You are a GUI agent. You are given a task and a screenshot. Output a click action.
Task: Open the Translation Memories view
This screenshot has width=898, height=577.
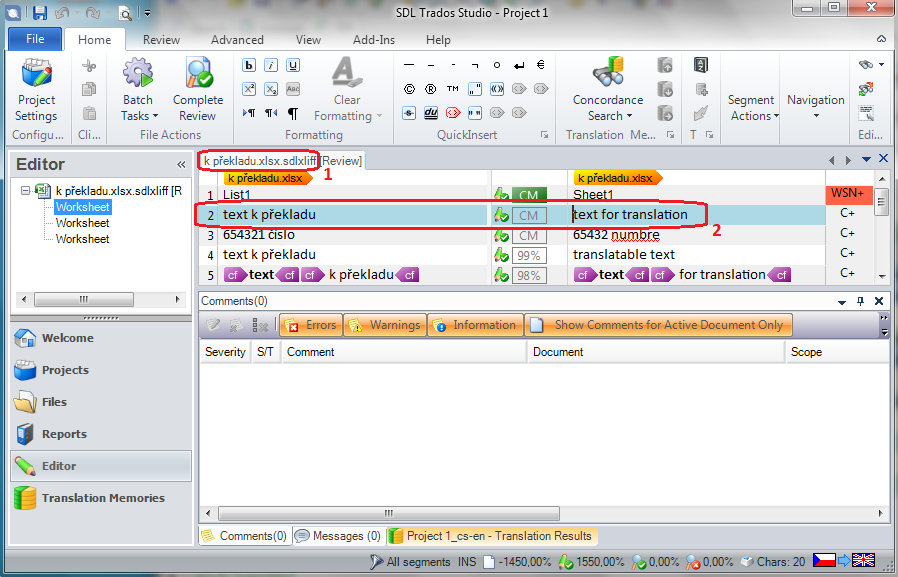[101, 498]
